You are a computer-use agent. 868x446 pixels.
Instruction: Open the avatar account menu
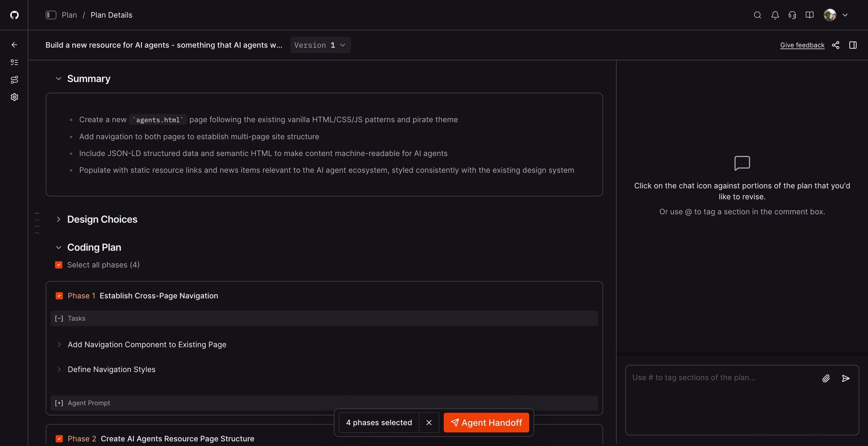[x=830, y=15]
